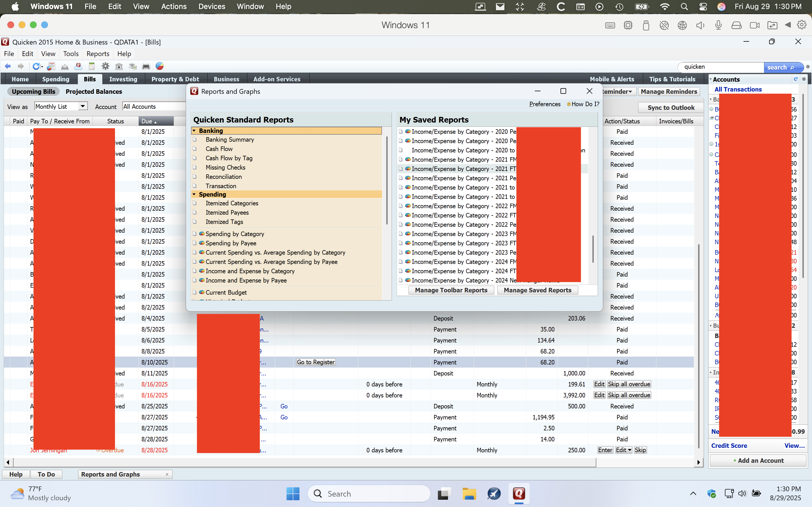Click the Manage Saved Reports button

pos(537,290)
